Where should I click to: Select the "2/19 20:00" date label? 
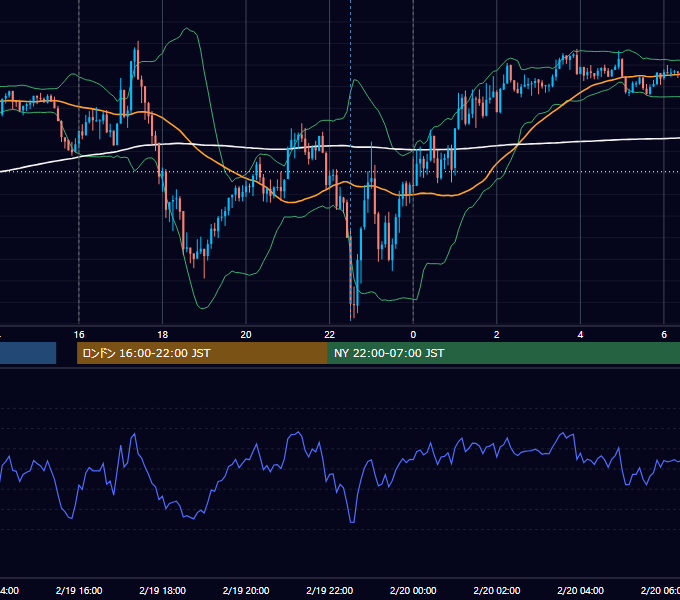(x=246, y=590)
